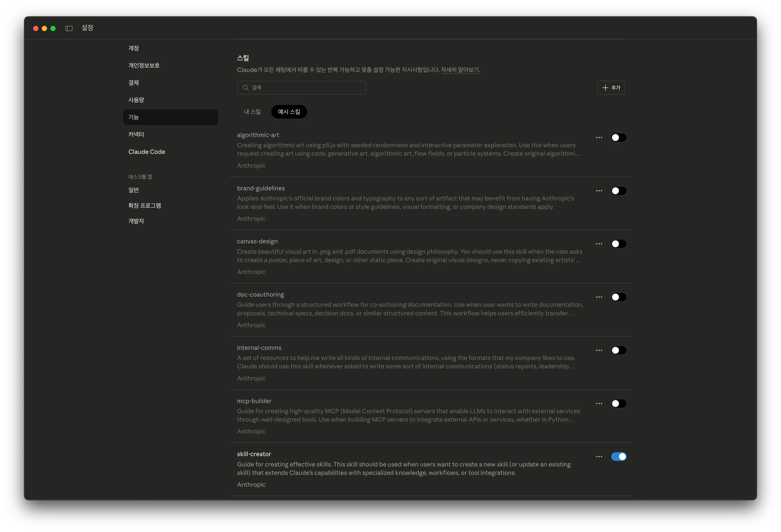Go to Claude Code settings
The width and height of the screenshot is (781, 532).
(147, 152)
